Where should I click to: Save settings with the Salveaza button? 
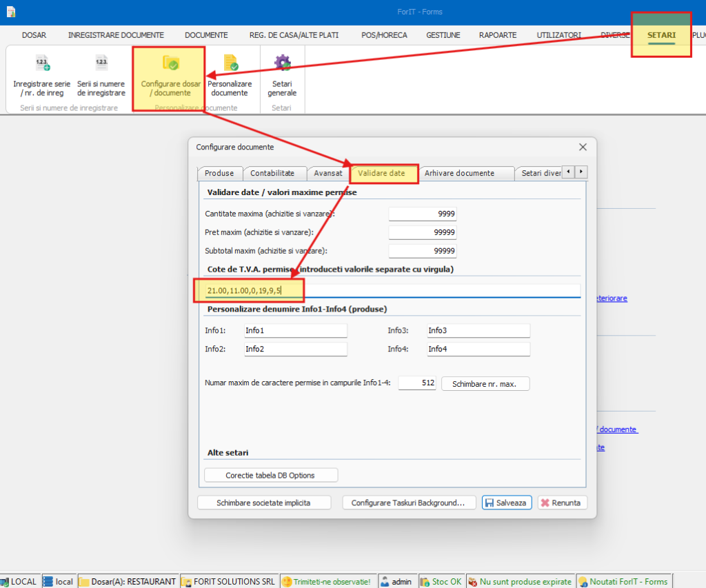coord(507,503)
